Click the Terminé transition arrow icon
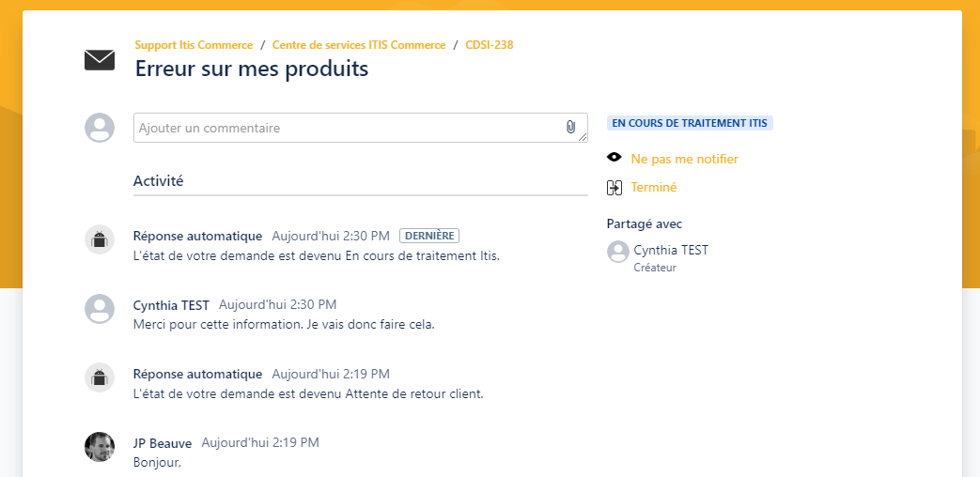This screenshot has height=477, width=980. click(x=614, y=187)
